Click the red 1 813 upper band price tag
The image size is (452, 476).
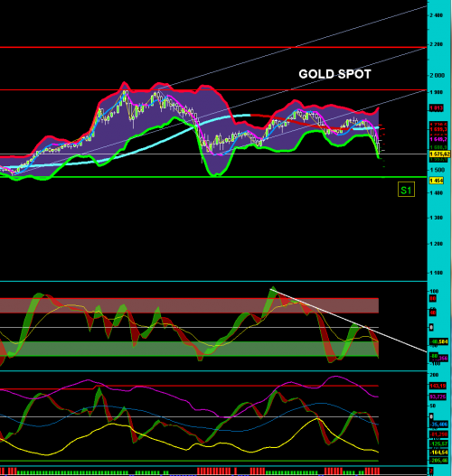click(x=437, y=107)
